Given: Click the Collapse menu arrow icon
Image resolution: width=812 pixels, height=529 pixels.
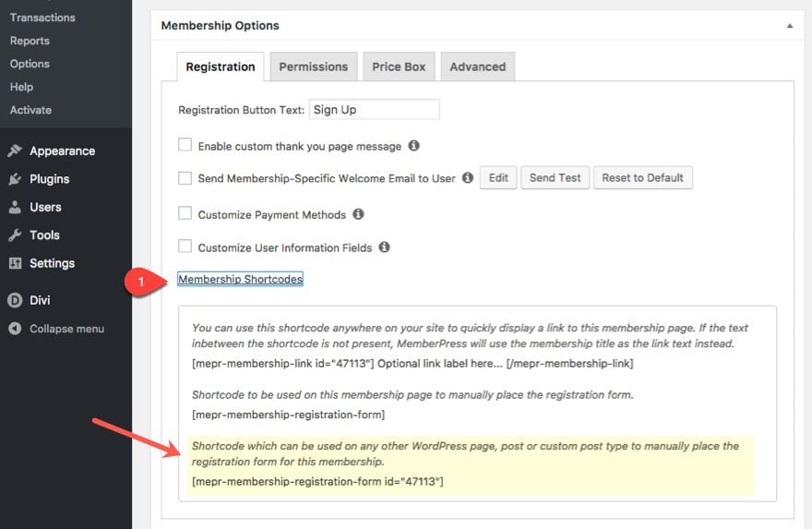Looking at the screenshot, I should coord(15,329).
